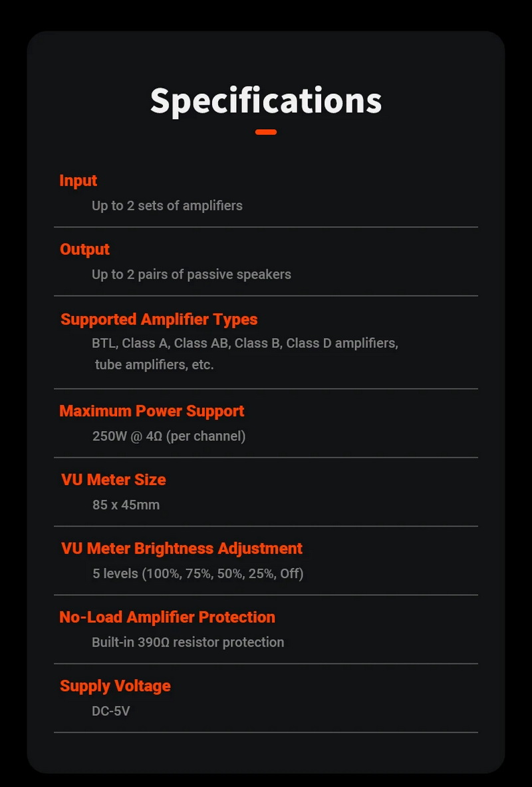
Task: Click 'Up to 2 sets of amplifiers' text
Action: click(167, 206)
